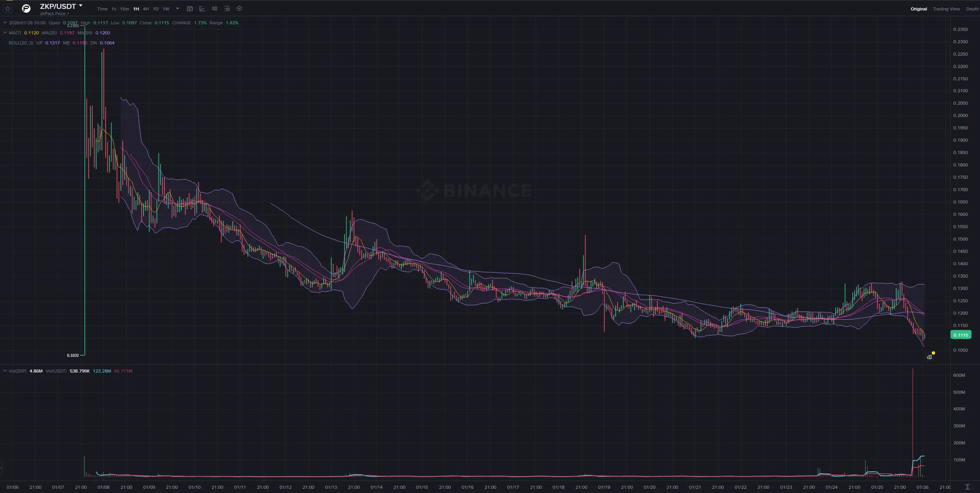Click the zkPass token logo
The height and width of the screenshot is (493, 980).
(x=26, y=8)
